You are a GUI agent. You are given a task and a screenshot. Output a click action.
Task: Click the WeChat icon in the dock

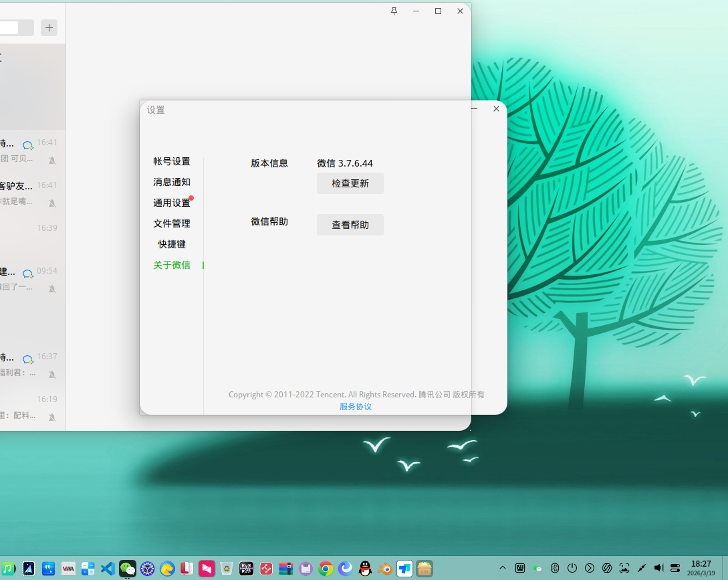(x=128, y=569)
